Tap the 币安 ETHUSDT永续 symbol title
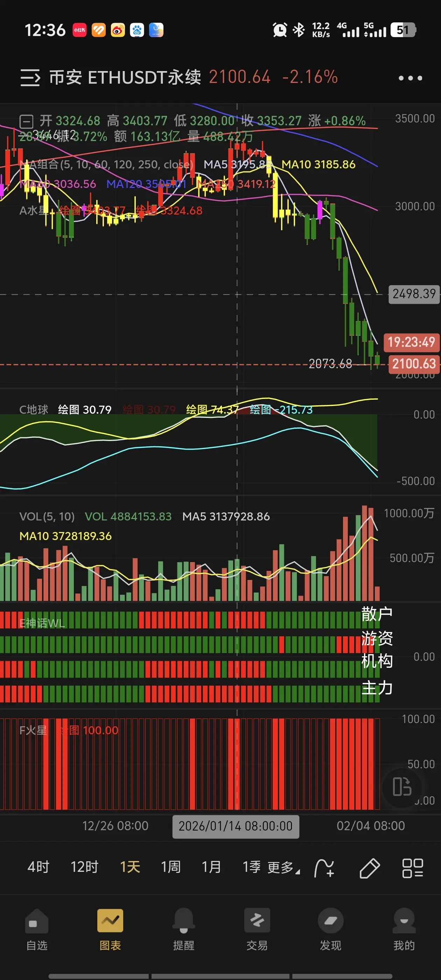 (125, 77)
